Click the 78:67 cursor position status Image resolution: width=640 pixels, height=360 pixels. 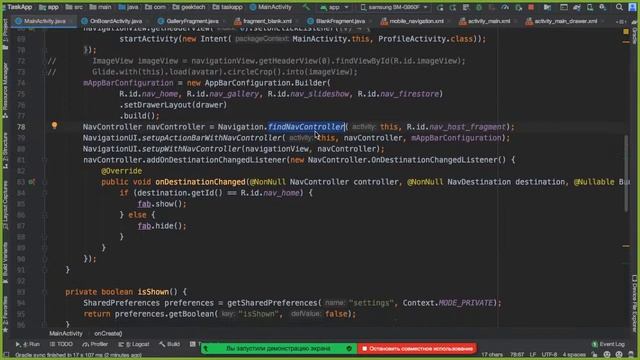517,354
